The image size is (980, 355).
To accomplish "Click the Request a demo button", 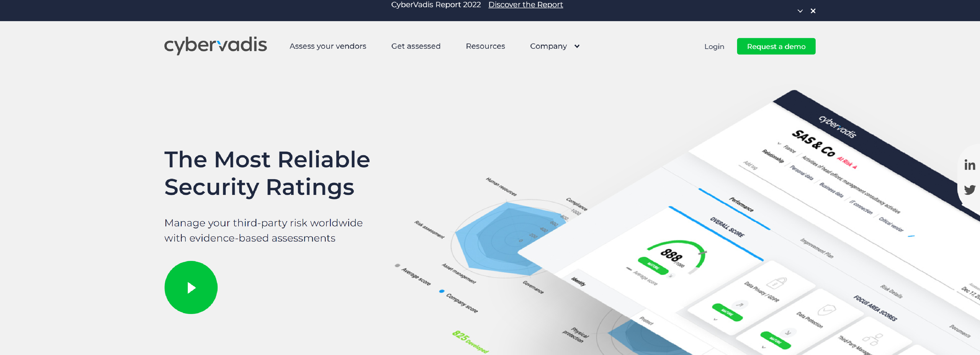I will 776,46.
